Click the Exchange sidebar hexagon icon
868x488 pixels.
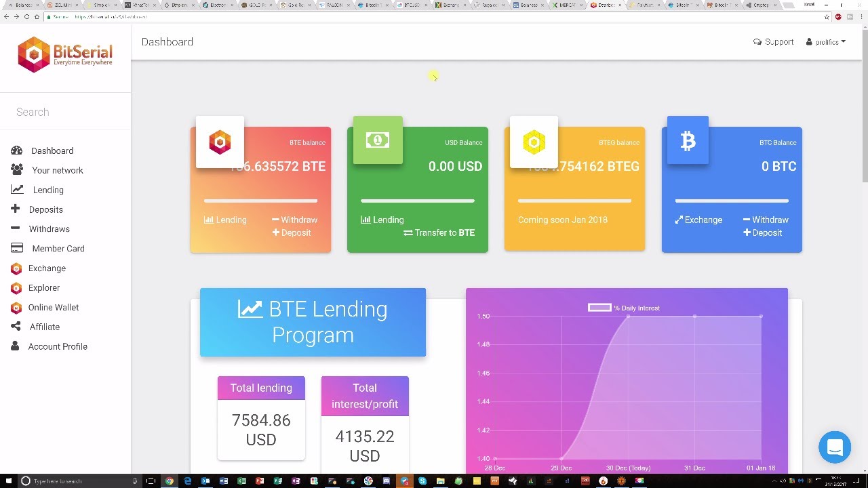tap(16, 268)
